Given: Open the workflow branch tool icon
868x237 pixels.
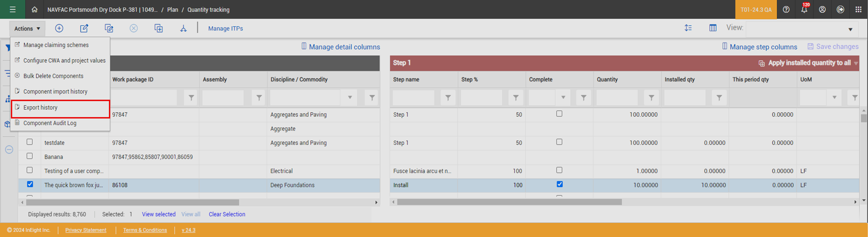Looking at the screenshot, I should point(183,28).
